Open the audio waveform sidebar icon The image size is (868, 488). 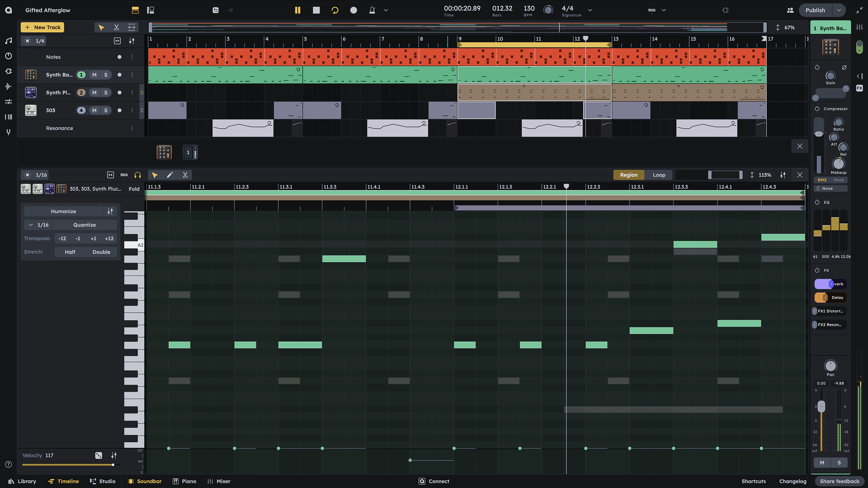[8, 86]
